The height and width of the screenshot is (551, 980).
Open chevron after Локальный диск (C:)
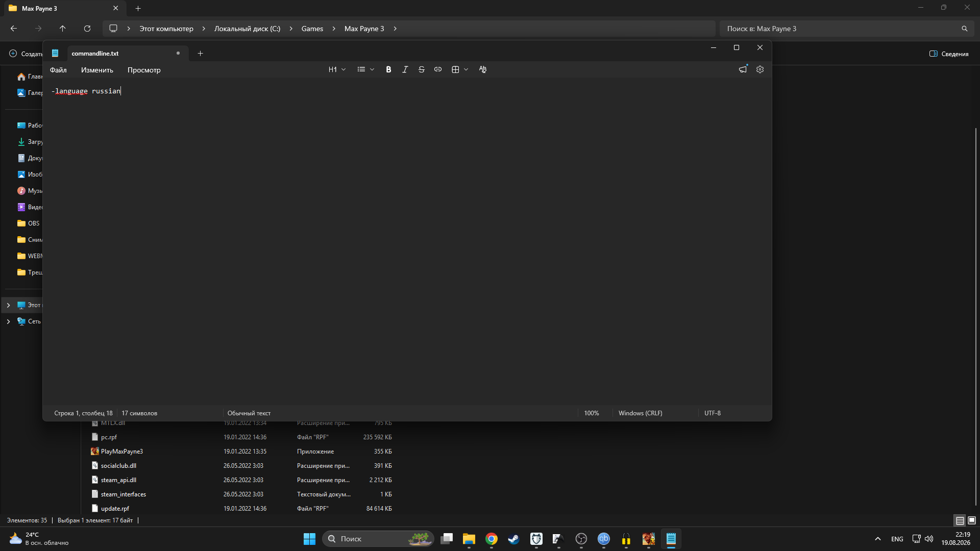(x=291, y=29)
